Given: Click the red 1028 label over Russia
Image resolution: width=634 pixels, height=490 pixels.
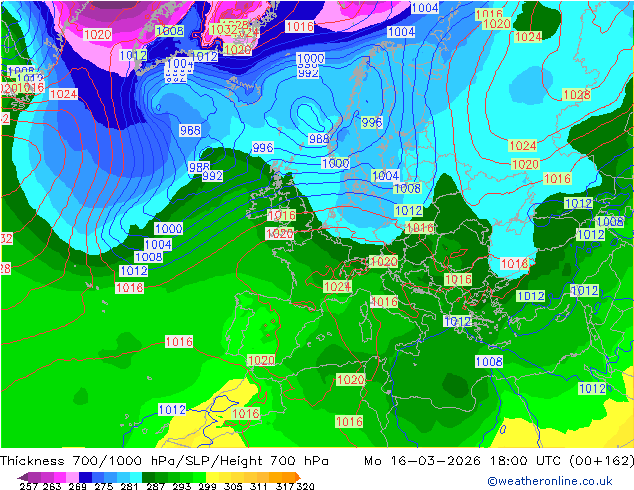Looking at the screenshot, I should pos(577,95).
